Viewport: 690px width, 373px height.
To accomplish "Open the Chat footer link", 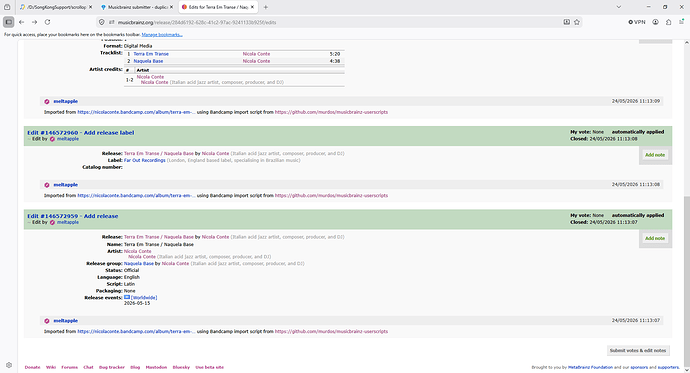I will pyautogui.click(x=88, y=367).
